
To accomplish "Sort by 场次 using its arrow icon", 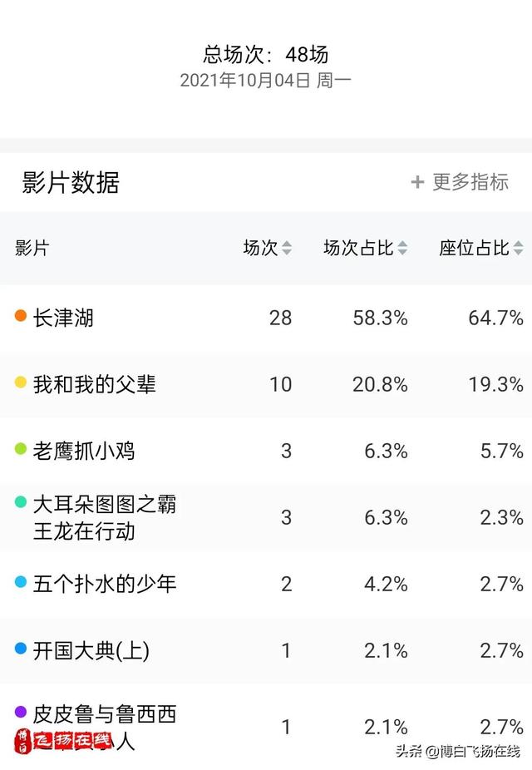I will [x=287, y=248].
